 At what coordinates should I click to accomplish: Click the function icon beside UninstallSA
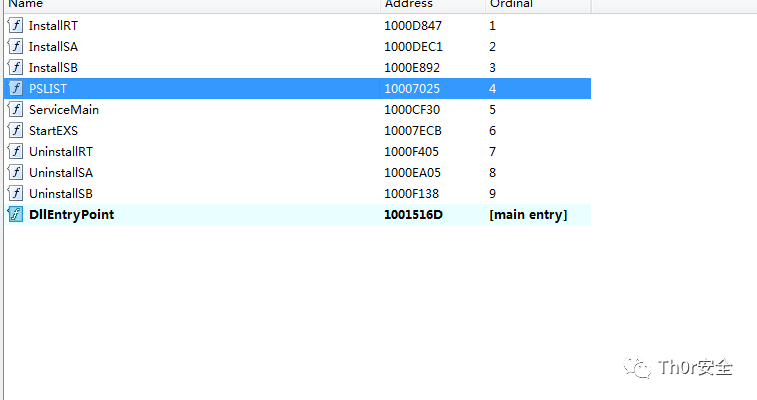click(15, 172)
